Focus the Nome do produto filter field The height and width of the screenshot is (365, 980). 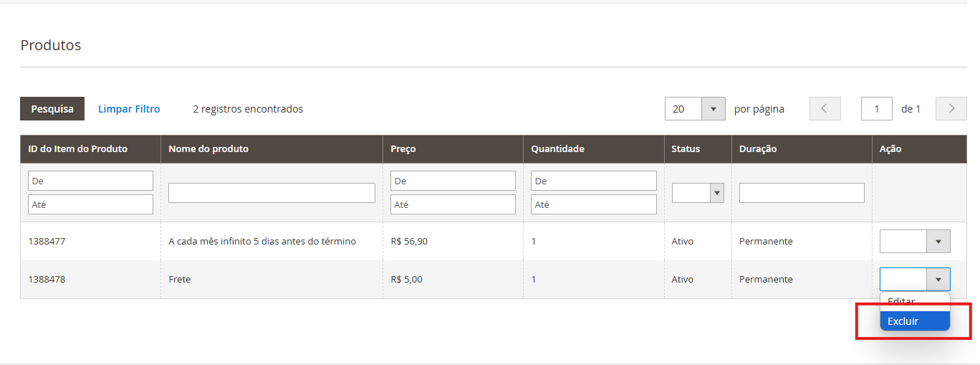[x=272, y=193]
